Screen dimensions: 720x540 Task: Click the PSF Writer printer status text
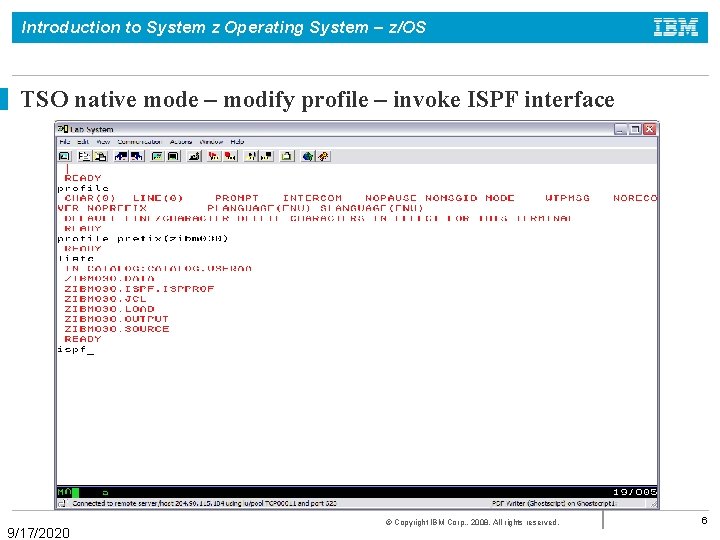tap(554, 504)
